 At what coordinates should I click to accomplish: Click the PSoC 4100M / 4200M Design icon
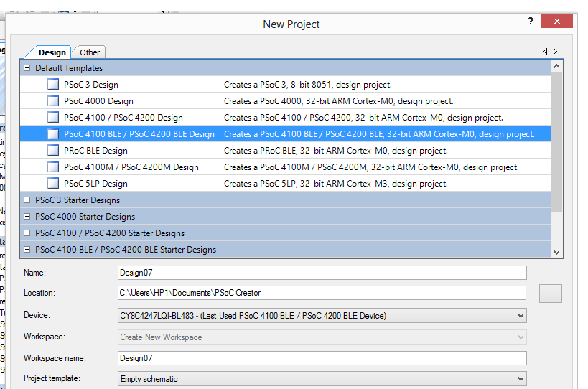(x=52, y=167)
